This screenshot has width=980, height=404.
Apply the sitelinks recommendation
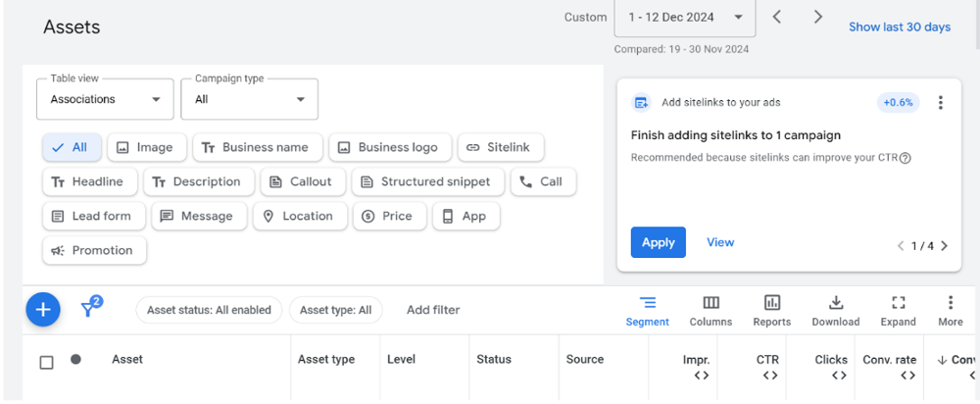click(x=659, y=242)
